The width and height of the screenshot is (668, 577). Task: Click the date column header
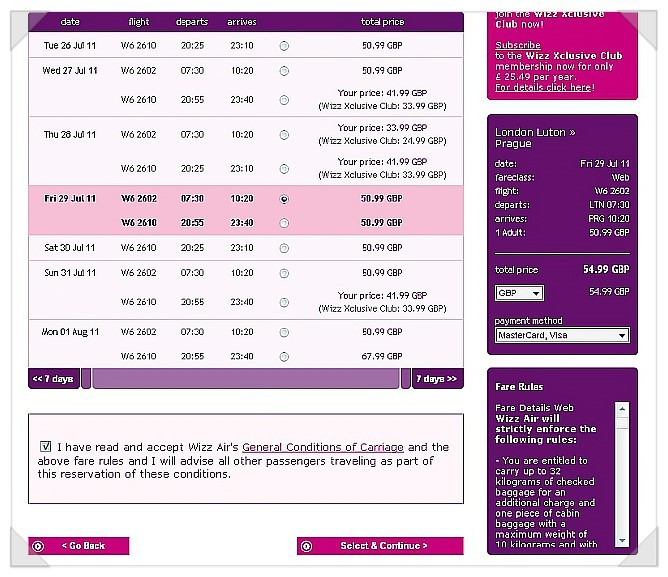click(x=70, y=22)
